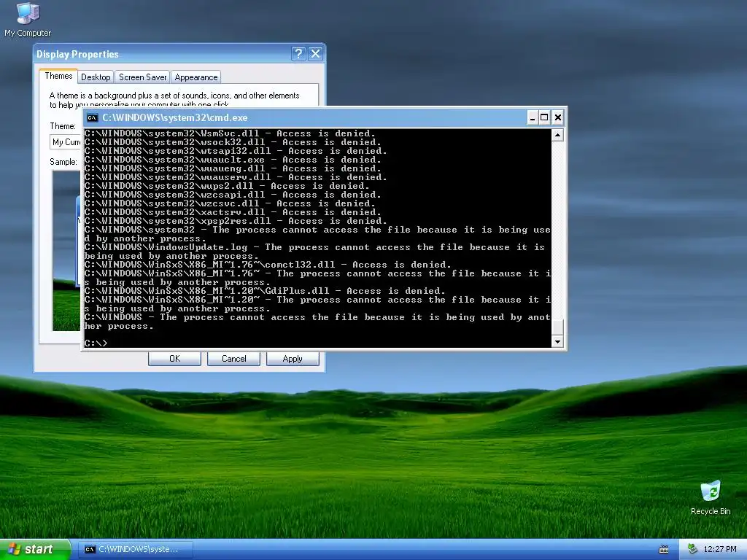Click the cmd scrollbar down arrow
This screenshot has height=560, width=747.
click(557, 341)
